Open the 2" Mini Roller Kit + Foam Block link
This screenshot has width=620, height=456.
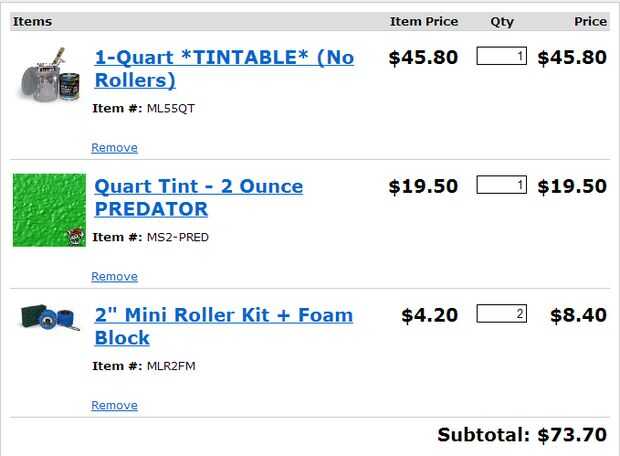click(x=223, y=326)
